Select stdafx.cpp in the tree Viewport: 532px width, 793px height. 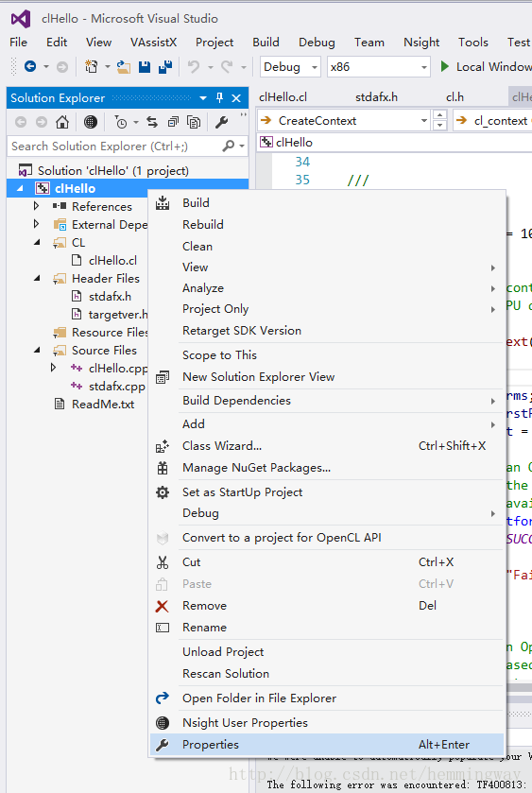click(117, 386)
